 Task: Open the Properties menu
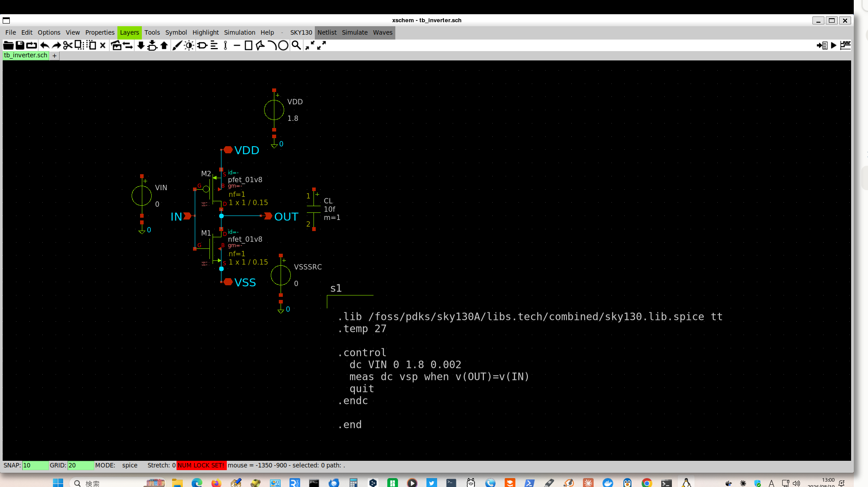click(x=100, y=32)
